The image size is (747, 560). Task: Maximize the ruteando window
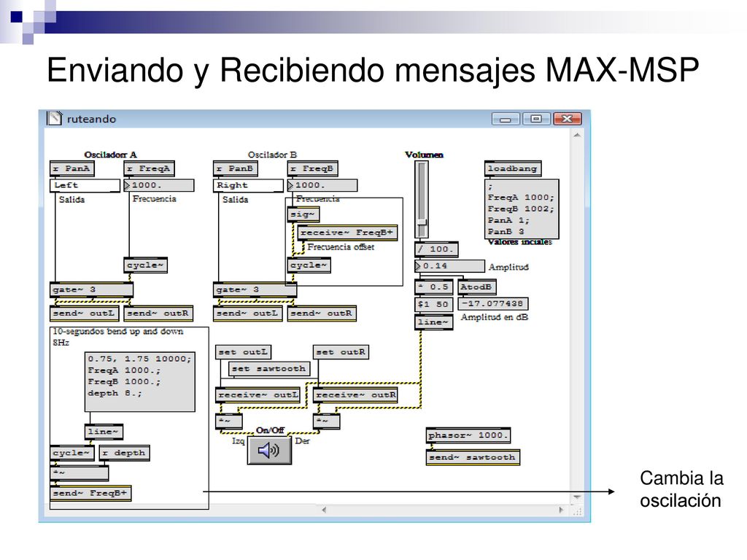pos(536,119)
